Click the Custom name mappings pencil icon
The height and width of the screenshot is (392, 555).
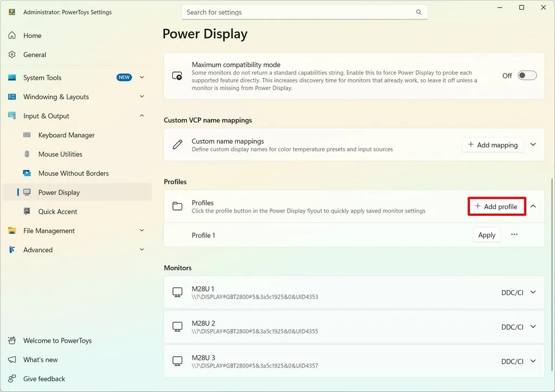(x=177, y=144)
